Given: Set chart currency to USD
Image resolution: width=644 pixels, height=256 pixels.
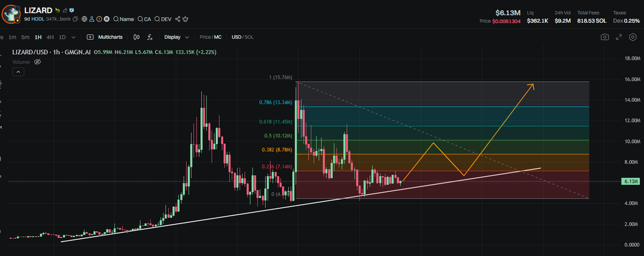Looking at the screenshot, I should point(237,37).
